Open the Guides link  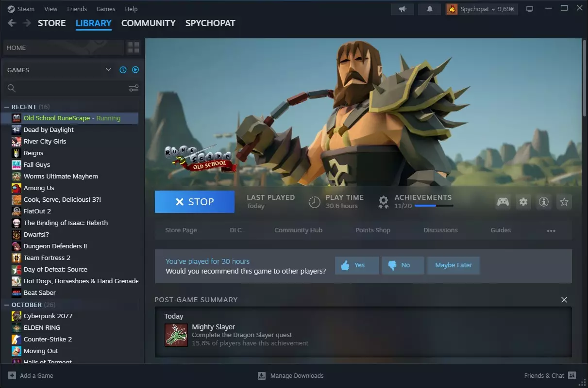tap(501, 230)
